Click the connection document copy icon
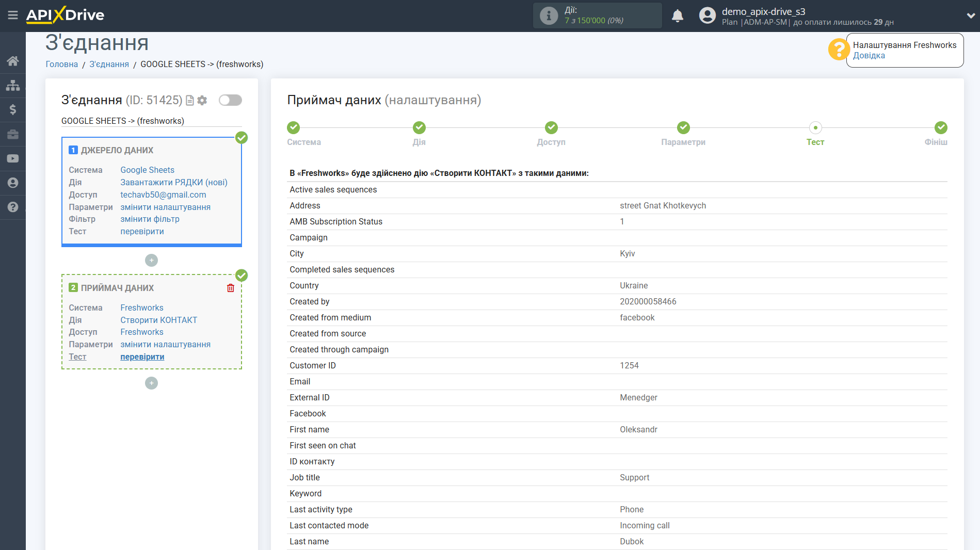Screen dimensions: 980x550 coord(190,101)
